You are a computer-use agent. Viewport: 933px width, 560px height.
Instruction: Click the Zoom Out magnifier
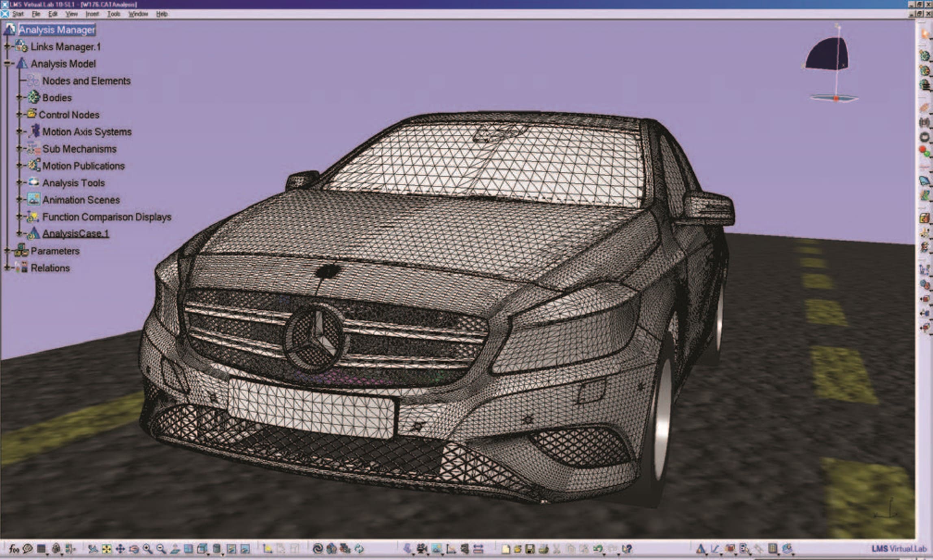(161, 549)
